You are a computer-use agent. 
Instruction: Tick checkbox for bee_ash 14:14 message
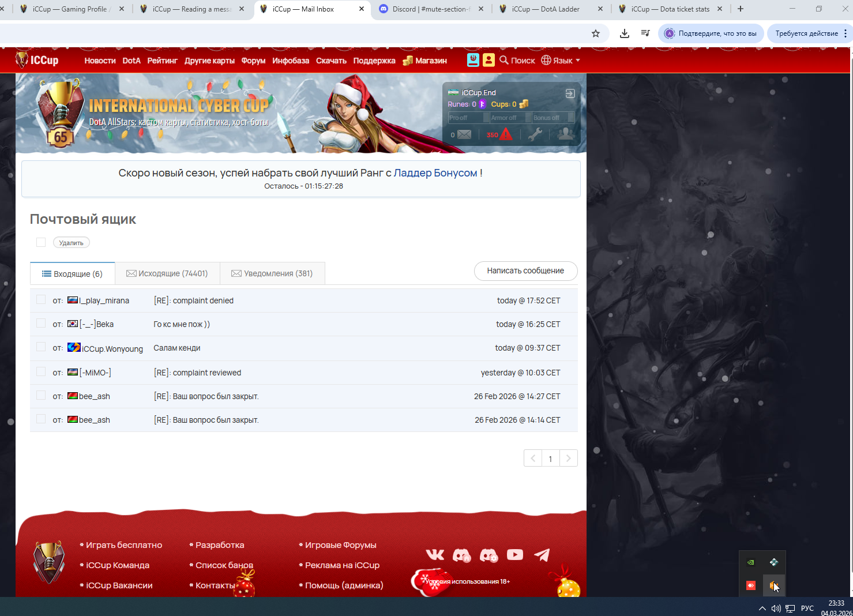point(41,419)
